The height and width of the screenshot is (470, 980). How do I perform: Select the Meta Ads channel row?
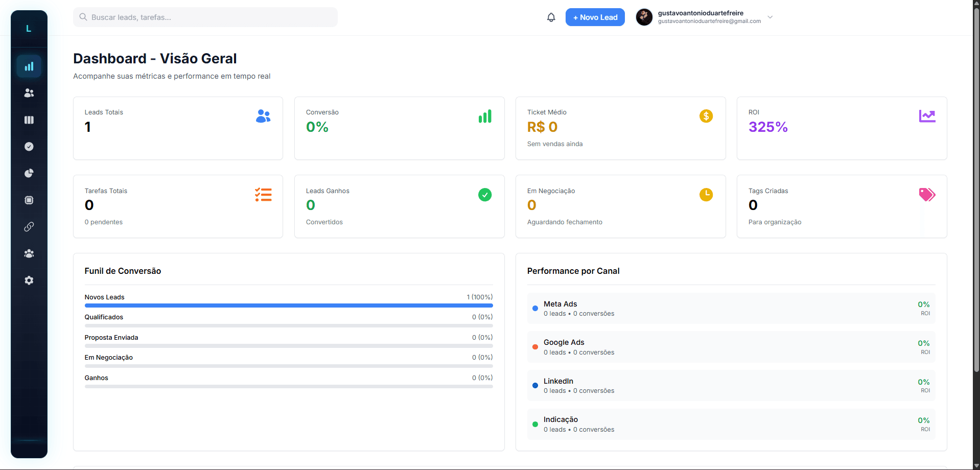point(731,308)
